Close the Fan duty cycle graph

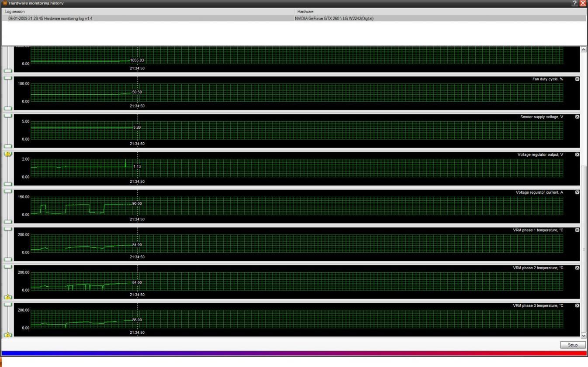click(577, 79)
